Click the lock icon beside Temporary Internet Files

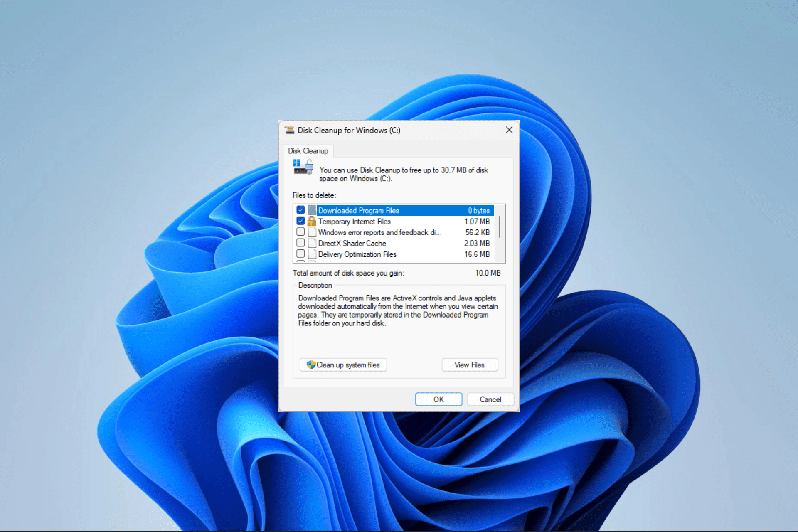[311, 221]
